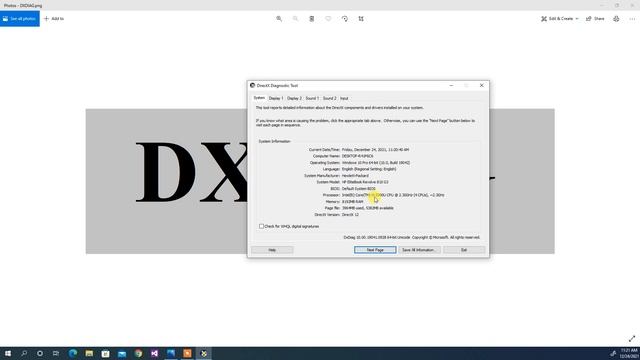Click the Computer Name value
Image resolution: width=640 pixels, height=360 pixels.
click(358, 156)
